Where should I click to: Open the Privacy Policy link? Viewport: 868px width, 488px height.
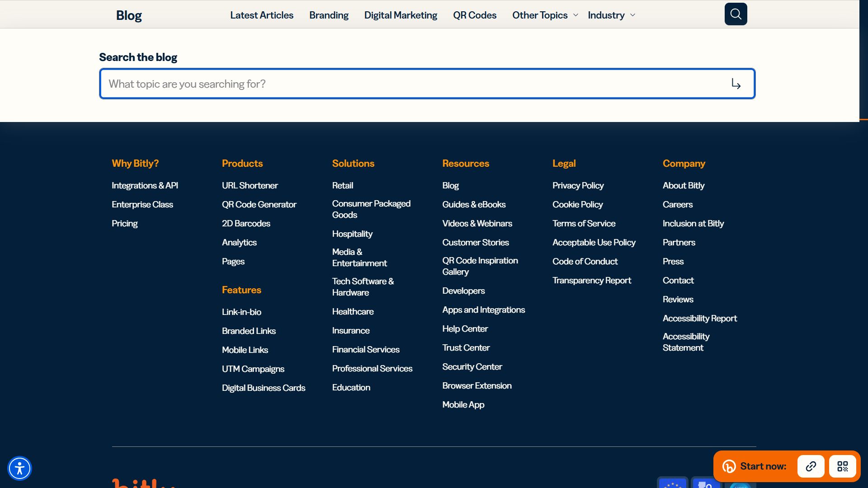(x=578, y=185)
